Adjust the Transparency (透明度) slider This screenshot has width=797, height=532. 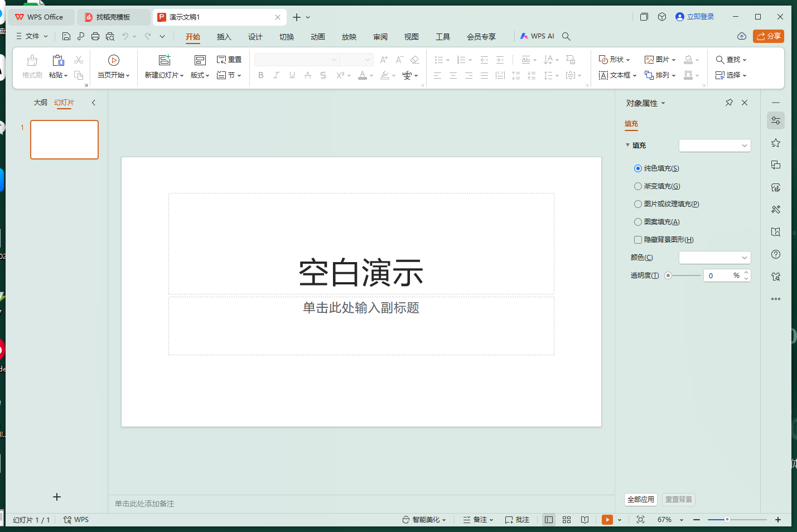click(x=683, y=275)
